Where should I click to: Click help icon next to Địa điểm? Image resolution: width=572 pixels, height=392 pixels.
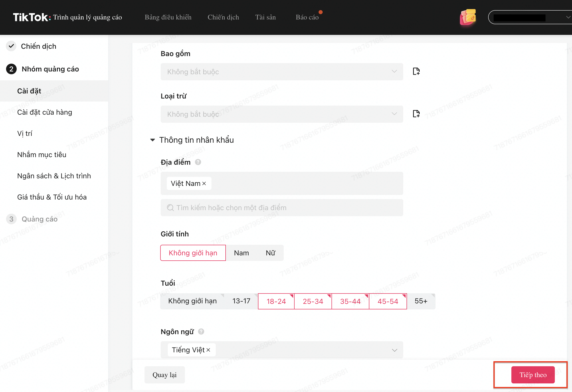coord(198,162)
